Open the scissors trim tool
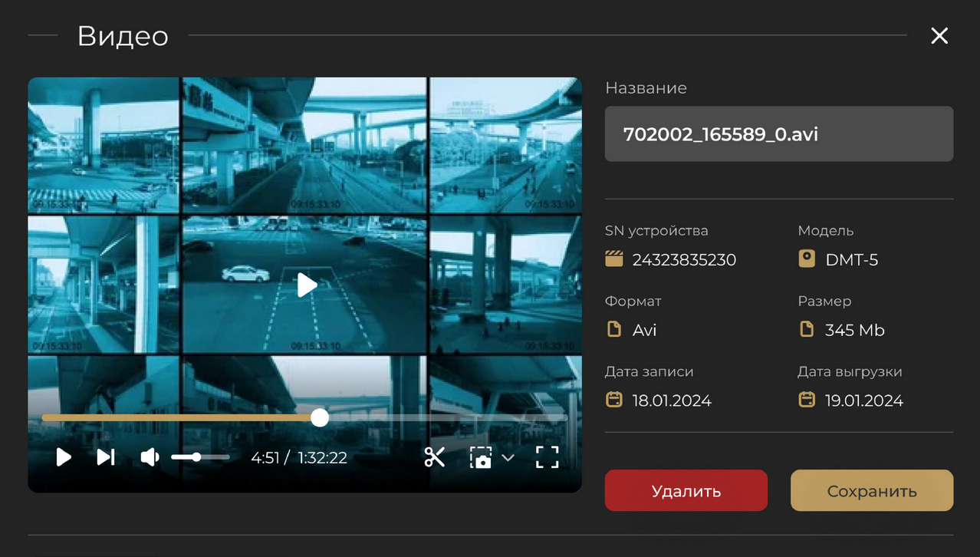 pyautogui.click(x=434, y=457)
